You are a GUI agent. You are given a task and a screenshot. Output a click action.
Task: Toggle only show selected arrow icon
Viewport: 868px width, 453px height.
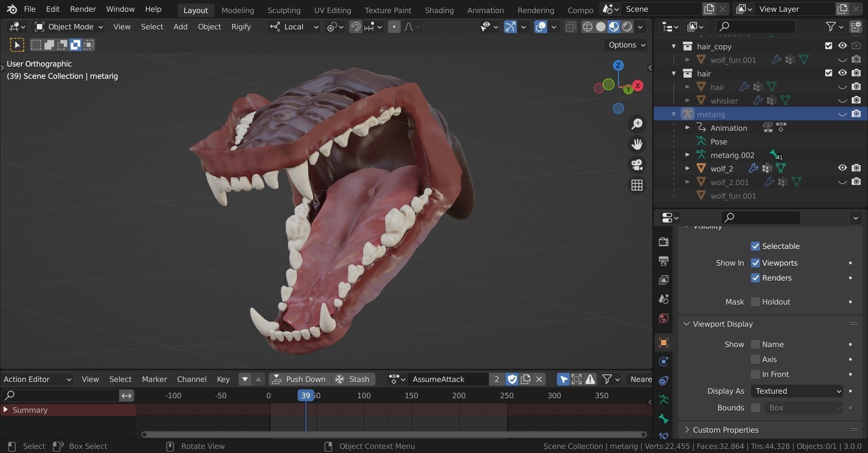[x=563, y=379]
